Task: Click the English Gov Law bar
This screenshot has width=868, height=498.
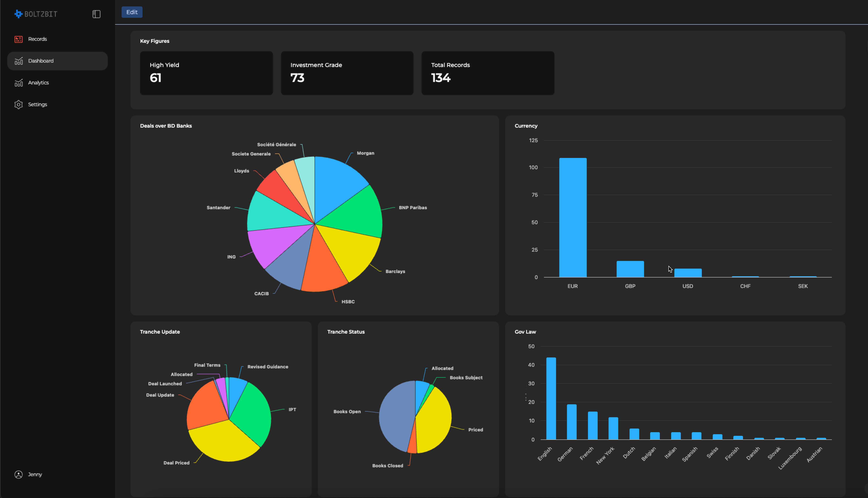Action: pyautogui.click(x=551, y=398)
